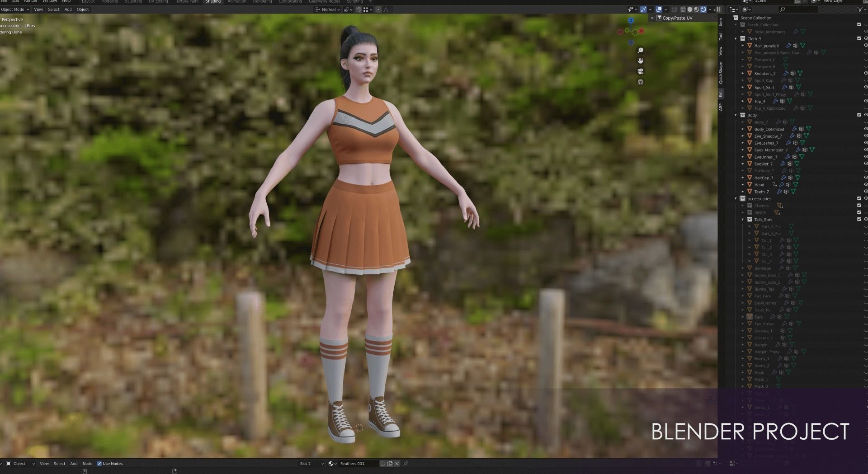Toggle snapping magnet icon
868x474 pixels.
pos(359,9)
